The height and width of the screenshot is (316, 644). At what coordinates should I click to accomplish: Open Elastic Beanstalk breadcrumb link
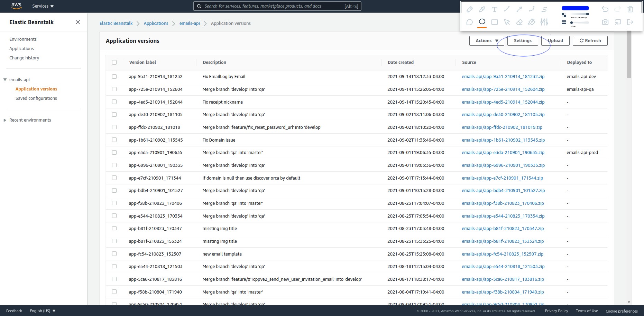tap(116, 23)
